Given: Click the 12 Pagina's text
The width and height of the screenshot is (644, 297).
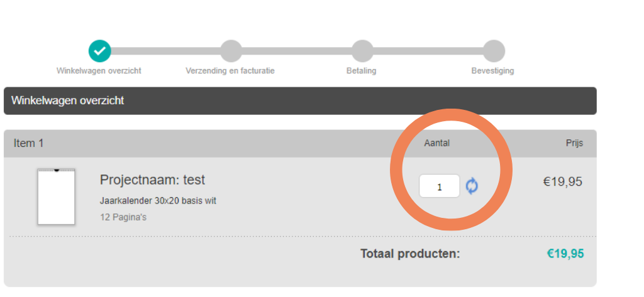Looking at the screenshot, I should 124,217.
